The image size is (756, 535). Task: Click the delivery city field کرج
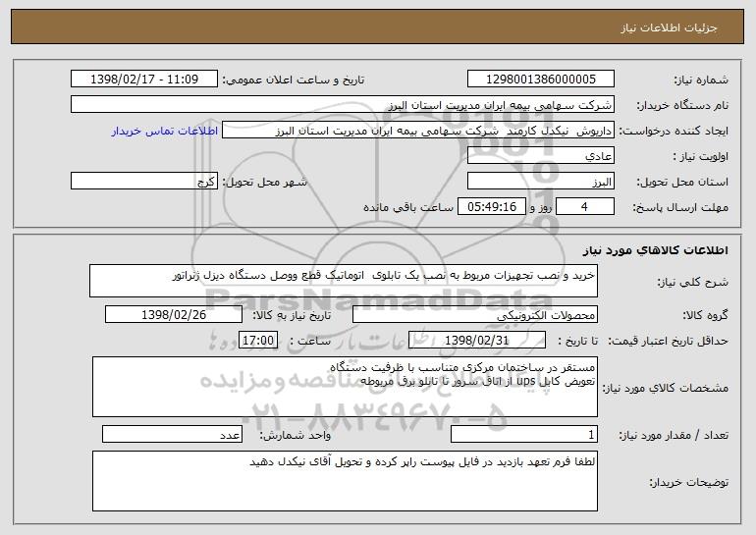coord(144,182)
